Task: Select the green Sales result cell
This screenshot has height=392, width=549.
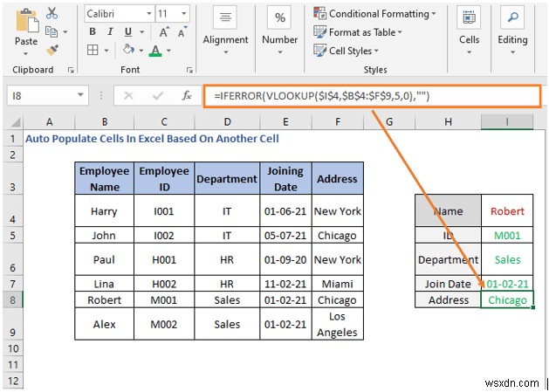Action: point(507,259)
